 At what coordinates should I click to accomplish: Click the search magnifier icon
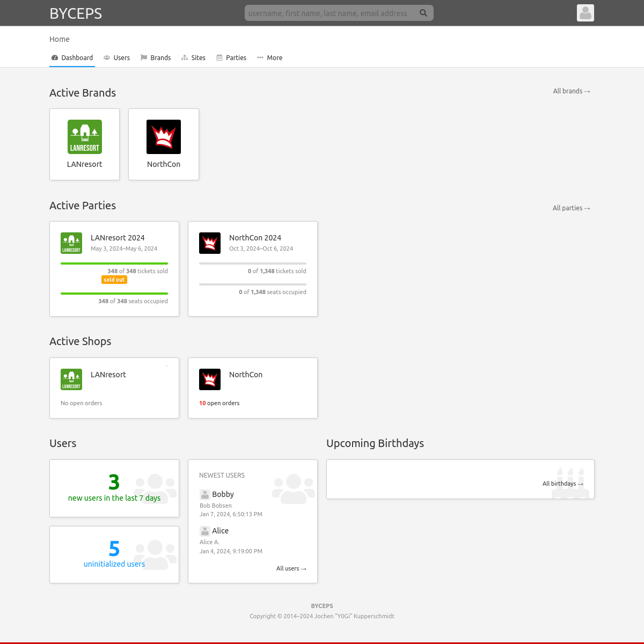423,13
